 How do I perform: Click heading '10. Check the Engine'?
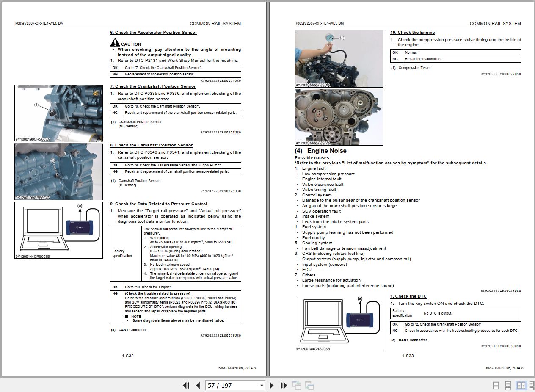click(x=412, y=32)
